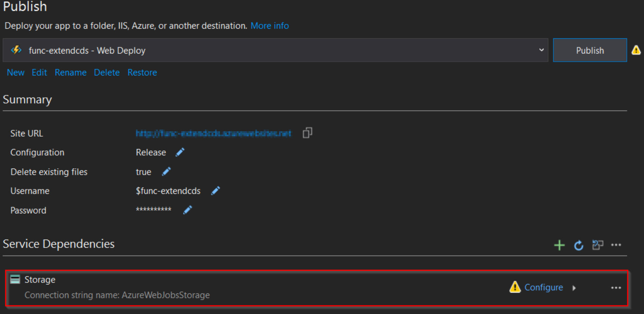The height and width of the screenshot is (314, 644).
Task: Open the More info link
Action: click(270, 26)
